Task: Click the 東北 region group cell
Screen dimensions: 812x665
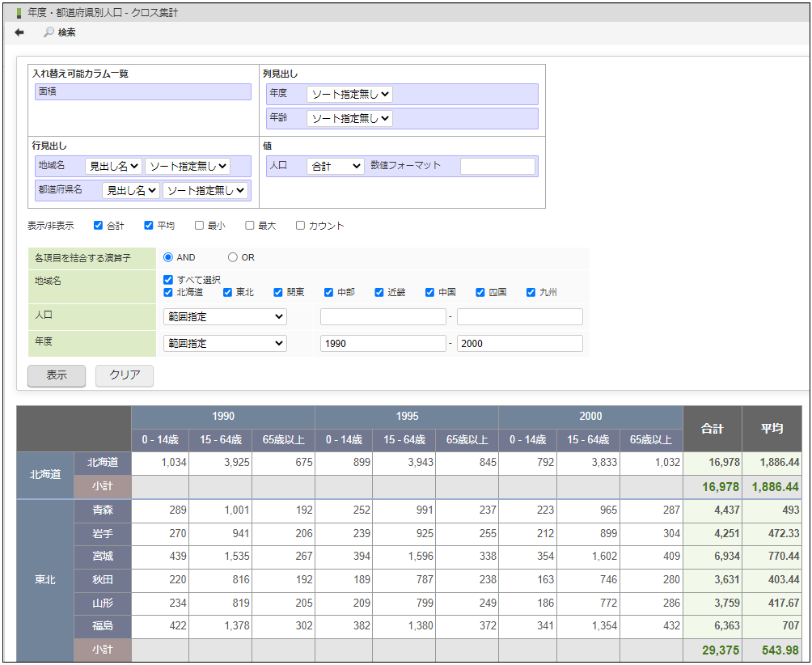Action: coord(45,580)
